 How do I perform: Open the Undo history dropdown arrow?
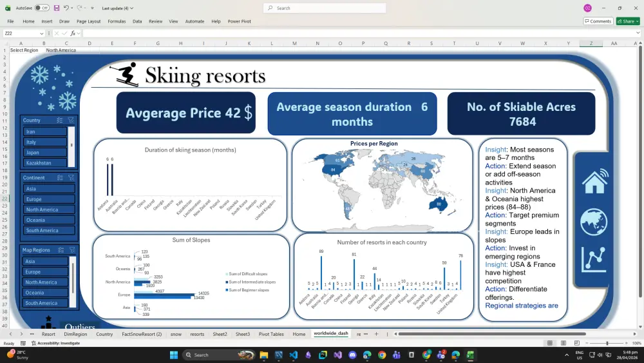(72, 8)
